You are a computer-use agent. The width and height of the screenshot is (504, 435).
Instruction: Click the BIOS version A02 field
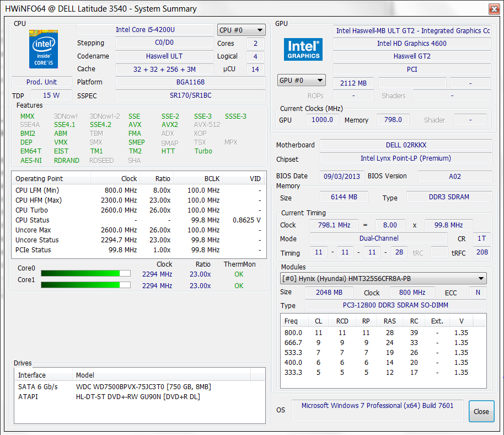click(x=455, y=176)
